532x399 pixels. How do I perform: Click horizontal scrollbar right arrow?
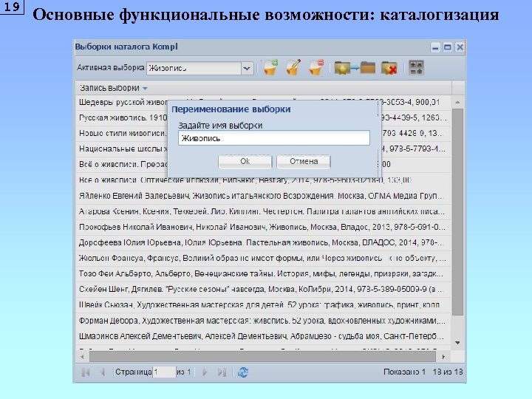click(443, 357)
